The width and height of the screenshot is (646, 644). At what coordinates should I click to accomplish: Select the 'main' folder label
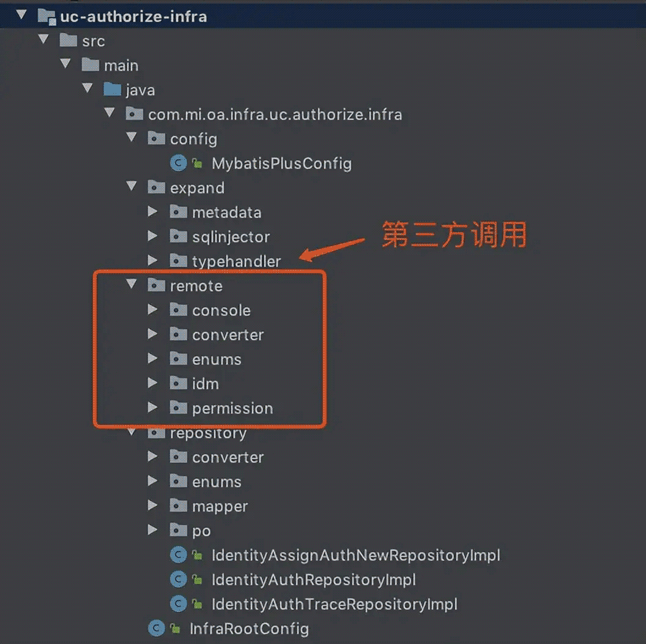coord(121,66)
